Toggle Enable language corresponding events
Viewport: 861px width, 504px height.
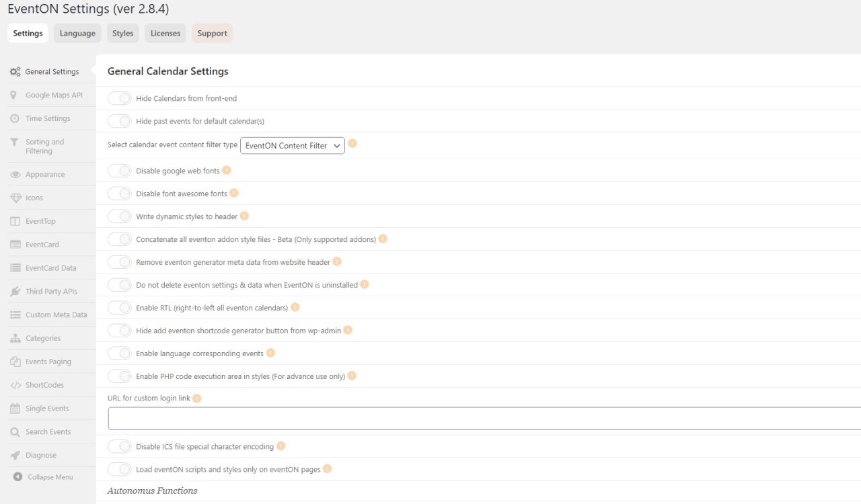(119, 353)
